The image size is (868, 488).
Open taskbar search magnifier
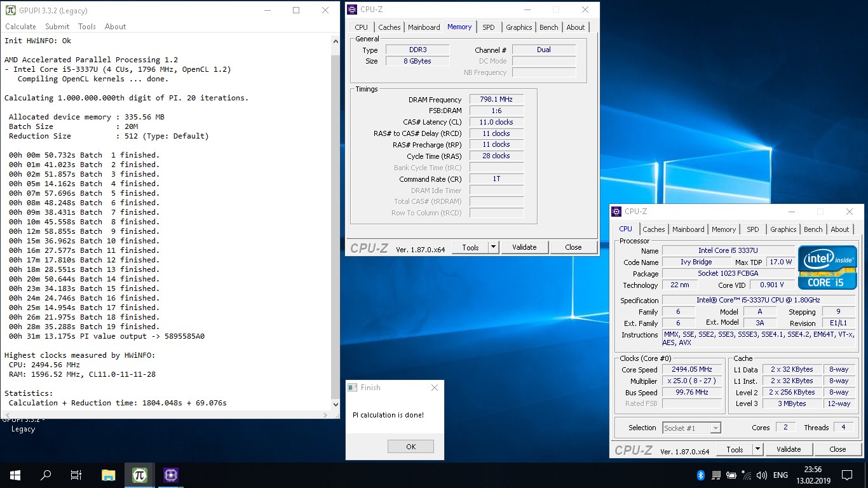tap(46, 475)
